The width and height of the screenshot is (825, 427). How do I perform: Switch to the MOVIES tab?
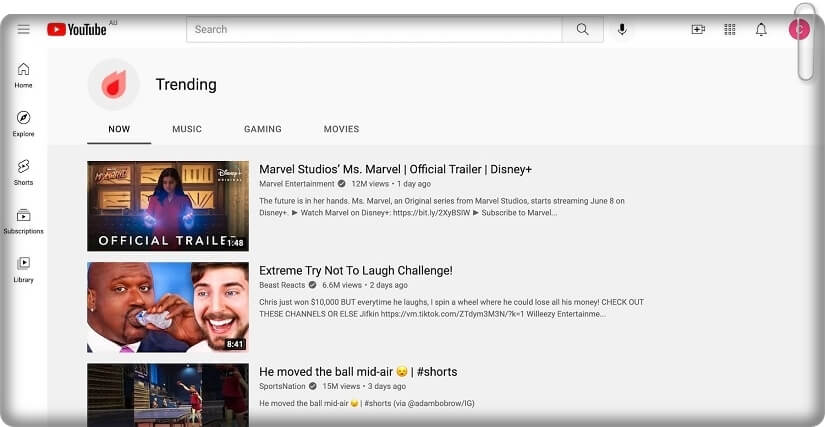tap(341, 129)
